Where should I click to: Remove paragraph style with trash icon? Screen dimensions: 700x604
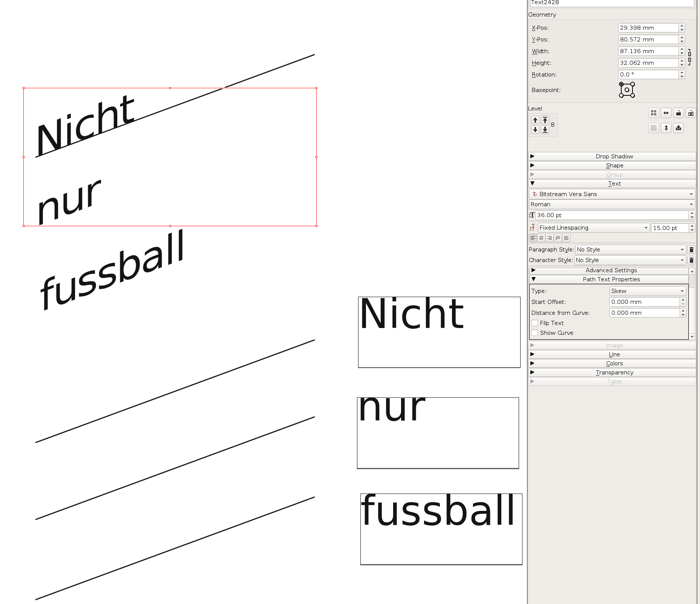[x=691, y=250]
